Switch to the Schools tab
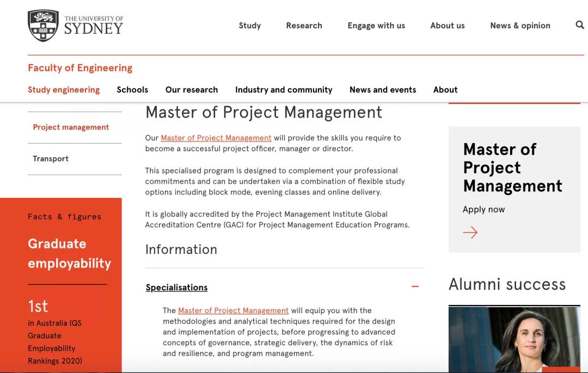 coord(132,90)
